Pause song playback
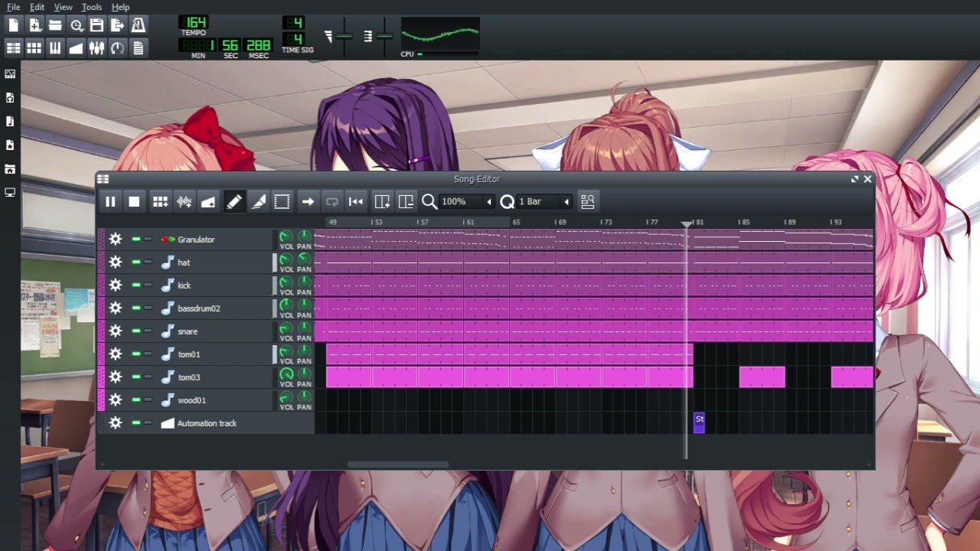This screenshot has height=551, width=980. coord(109,202)
